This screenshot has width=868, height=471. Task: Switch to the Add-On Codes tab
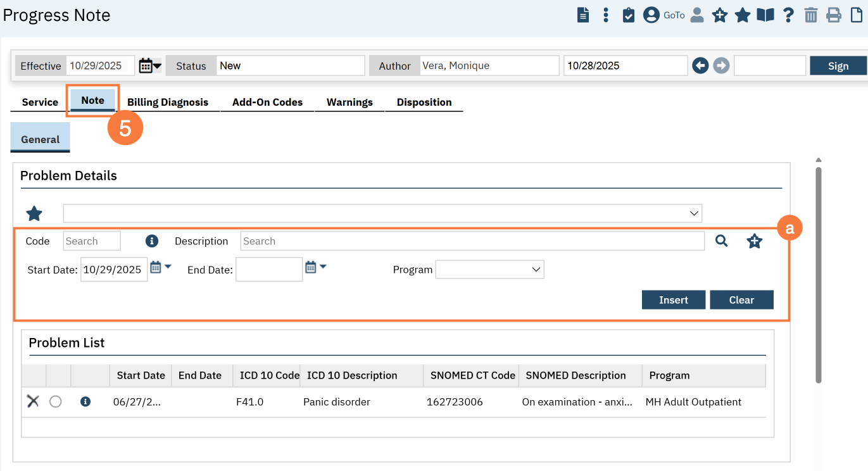(267, 103)
